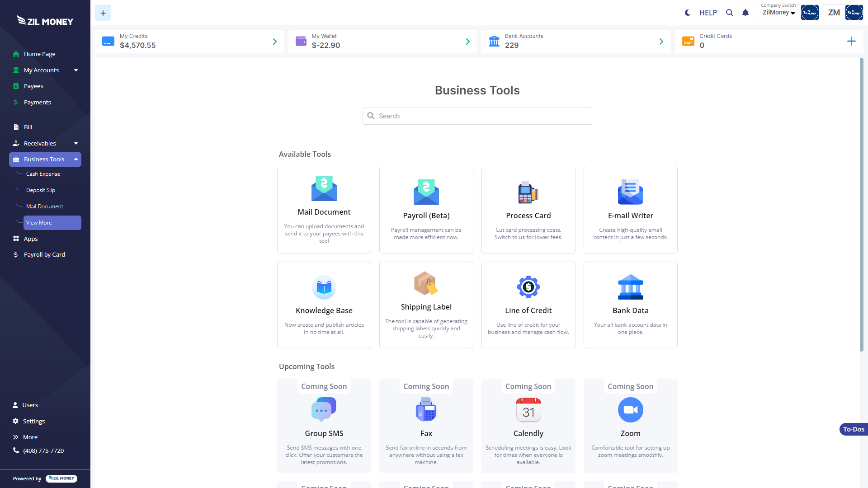Click the top bar search magnifier icon
Image resolution: width=868 pixels, height=488 pixels.
730,13
